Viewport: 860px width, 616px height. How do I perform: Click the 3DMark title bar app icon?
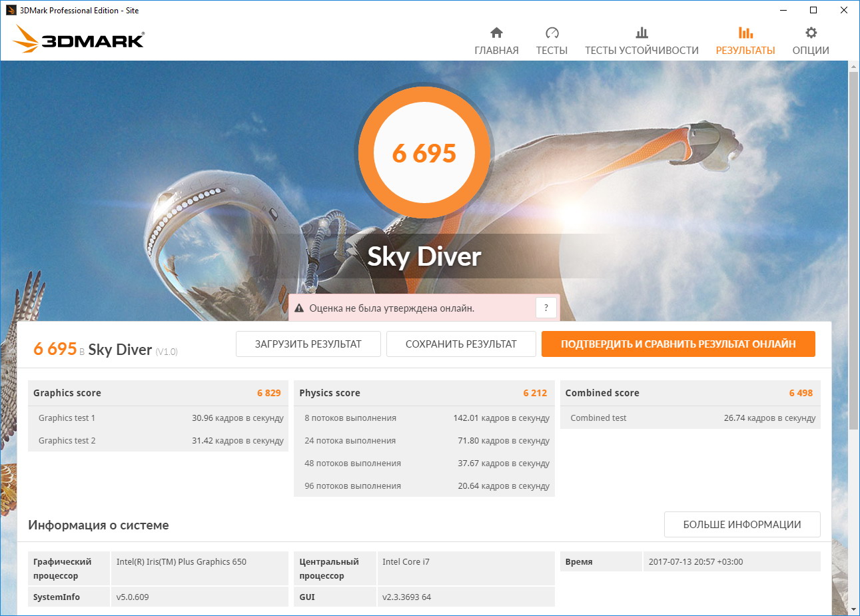(11, 10)
